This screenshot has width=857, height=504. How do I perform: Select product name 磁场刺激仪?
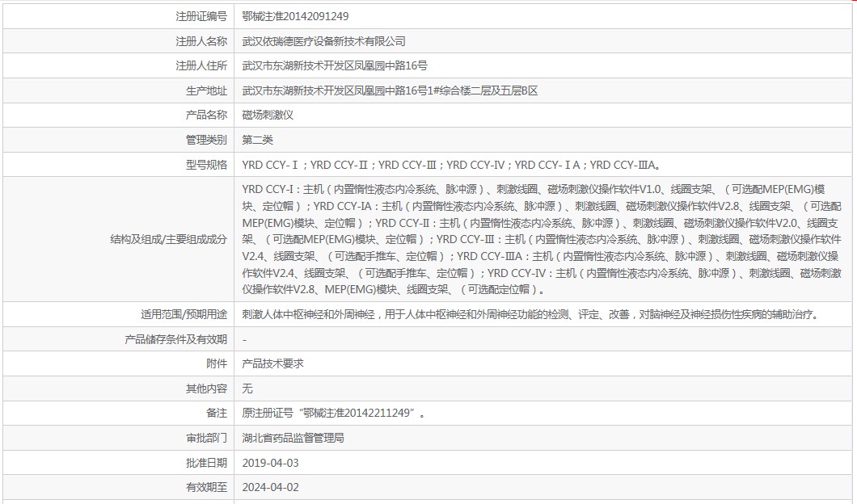coord(268,115)
